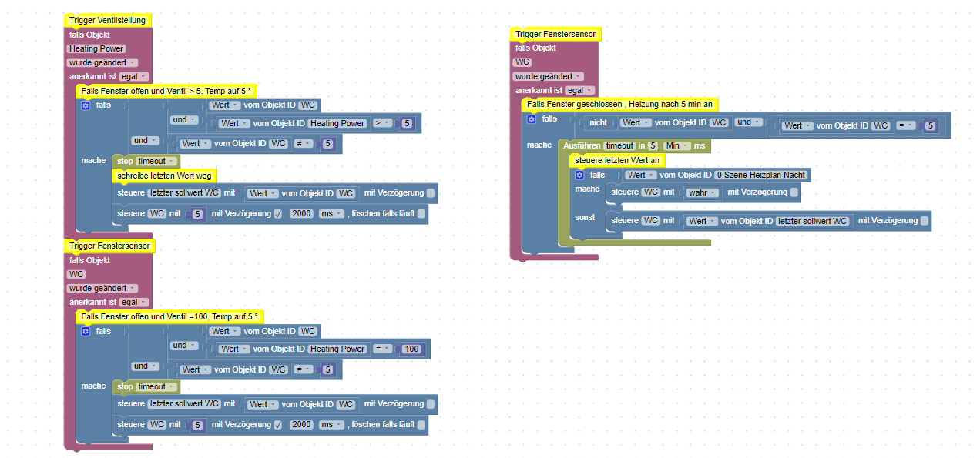Toggle 'löschen falls läuft' checkbox in 'Ventil =100' block
Image resolution: width=980 pixels, height=458 pixels.
(x=421, y=424)
